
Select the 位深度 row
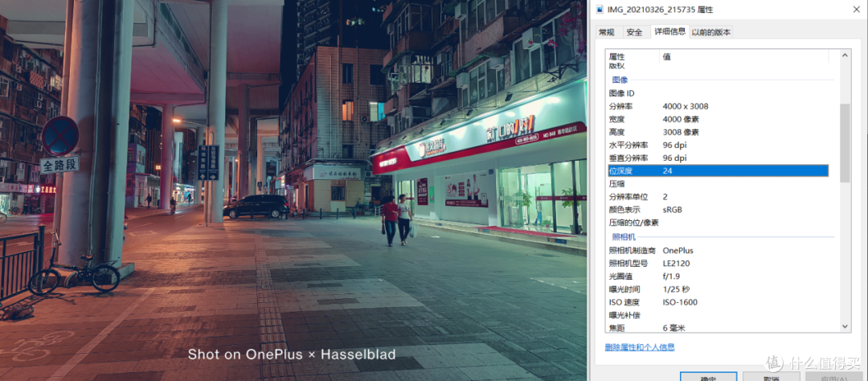click(718, 171)
